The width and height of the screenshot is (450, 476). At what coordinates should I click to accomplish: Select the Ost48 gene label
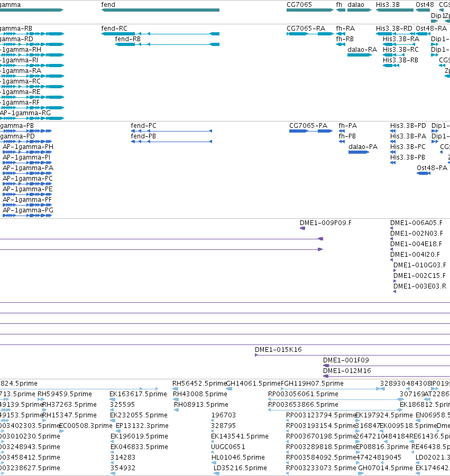coord(425,5)
